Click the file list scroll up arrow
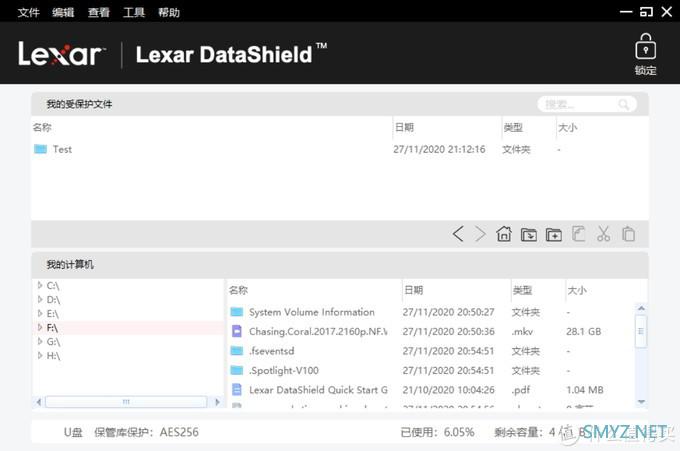Viewport: 680px width, 451px height. (641, 308)
